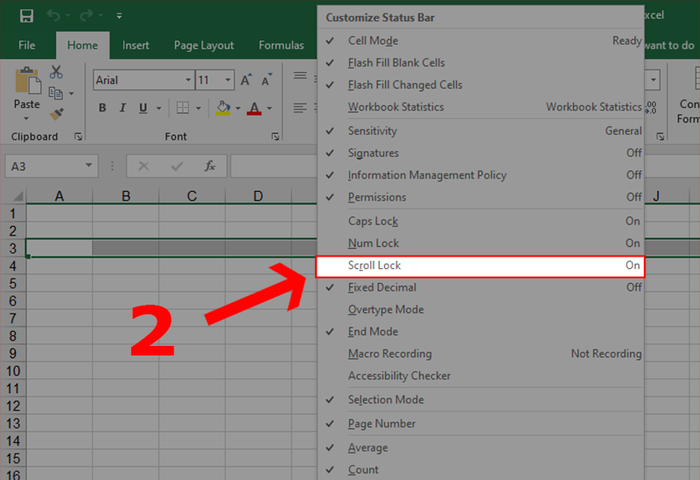This screenshot has height=480, width=700.
Task: Click the Increase Font Size icon
Action: pyautogui.click(x=246, y=80)
